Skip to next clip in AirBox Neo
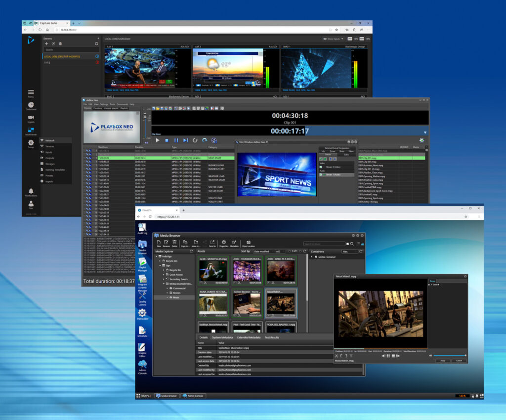506x420 pixels. [x=186, y=140]
